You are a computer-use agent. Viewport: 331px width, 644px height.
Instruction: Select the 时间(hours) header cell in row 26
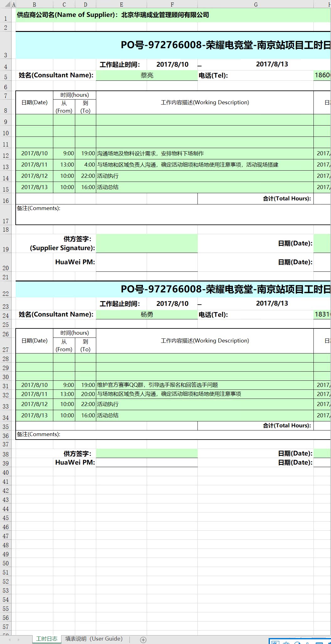coord(75,333)
